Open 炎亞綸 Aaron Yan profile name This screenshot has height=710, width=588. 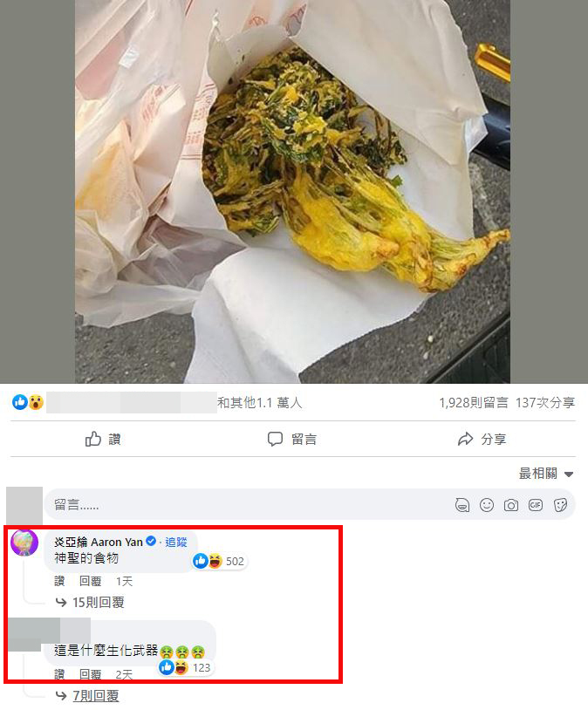point(99,542)
